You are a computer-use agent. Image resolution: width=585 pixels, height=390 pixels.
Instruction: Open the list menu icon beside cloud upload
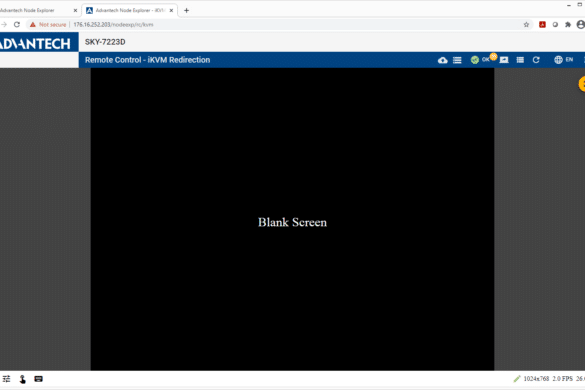point(457,60)
